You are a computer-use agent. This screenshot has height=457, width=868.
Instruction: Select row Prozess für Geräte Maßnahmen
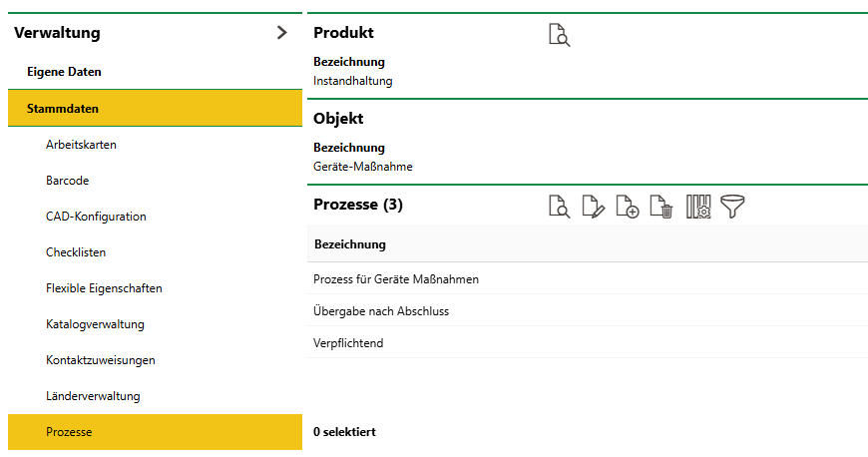pyautogui.click(x=396, y=279)
